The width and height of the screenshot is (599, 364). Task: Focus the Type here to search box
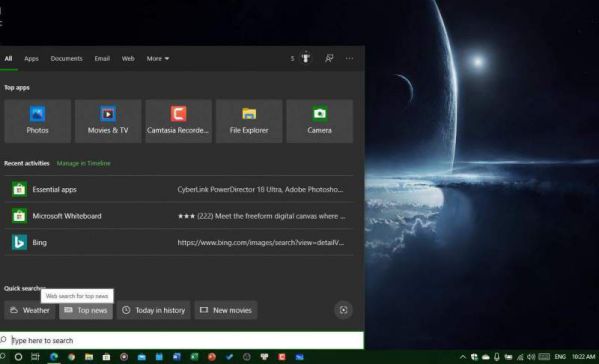[182, 340]
